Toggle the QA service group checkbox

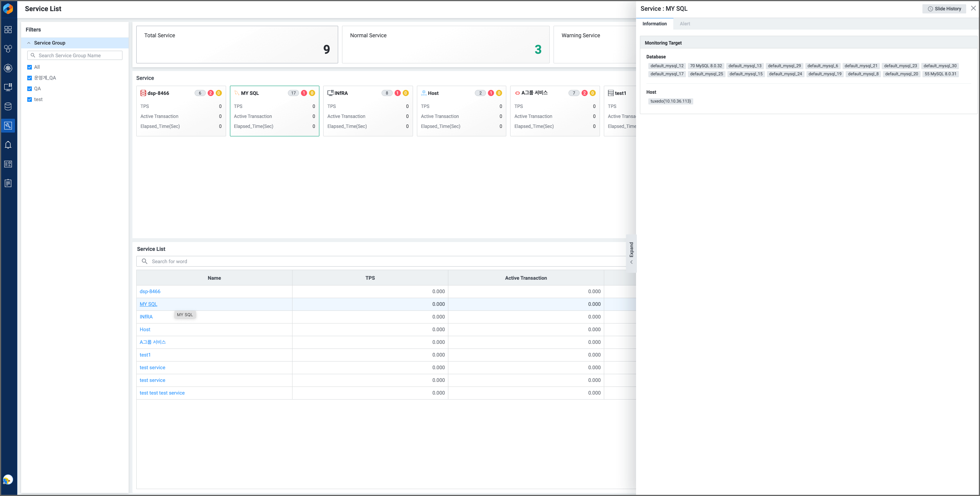pyautogui.click(x=30, y=89)
